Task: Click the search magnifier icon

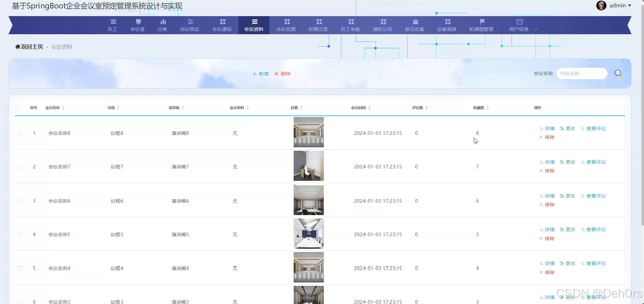Action: tap(619, 74)
